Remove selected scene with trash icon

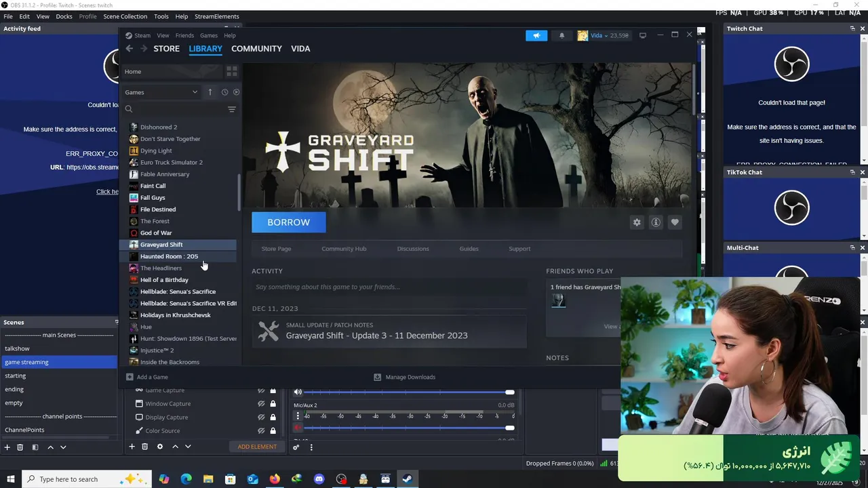click(x=20, y=447)
